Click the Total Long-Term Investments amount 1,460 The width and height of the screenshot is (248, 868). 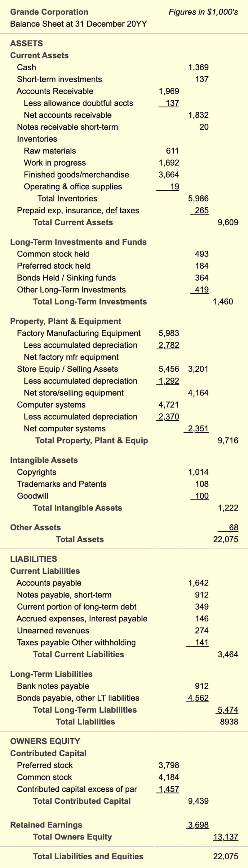point(223,302)
